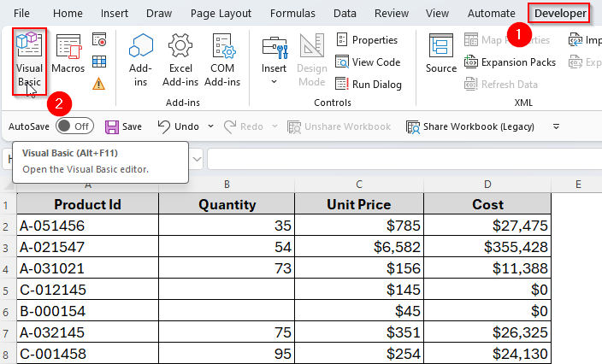Select cell containing A-021547
The height and width of the screenshot is (364, 602).
pyautogui.click(x=87, y=247)
